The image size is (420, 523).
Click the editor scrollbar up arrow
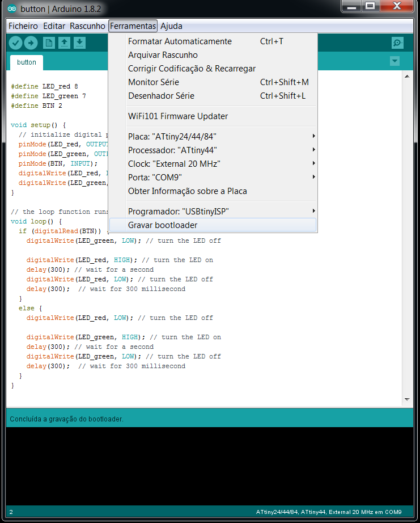coord(407,77)
